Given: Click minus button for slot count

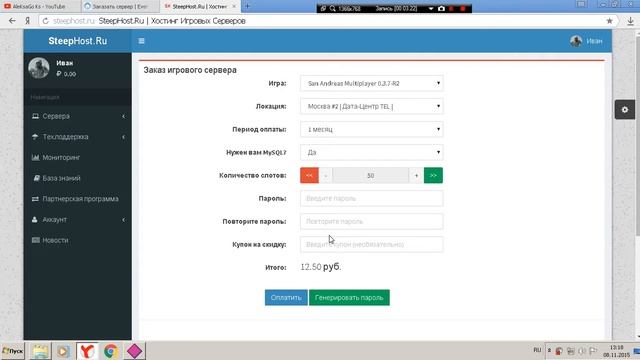Looking at the screenshot, I should pyautogui.click(x=326, y=176).
